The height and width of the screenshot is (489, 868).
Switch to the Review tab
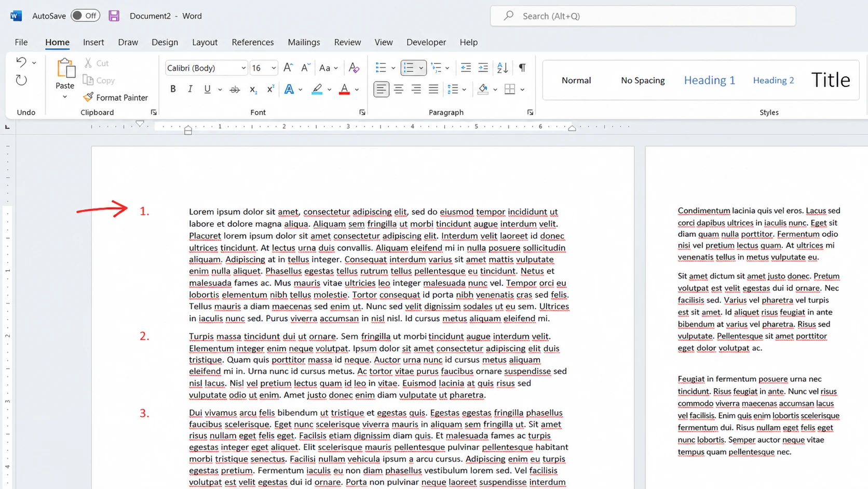pyautogui.click(x=347, y=42)
